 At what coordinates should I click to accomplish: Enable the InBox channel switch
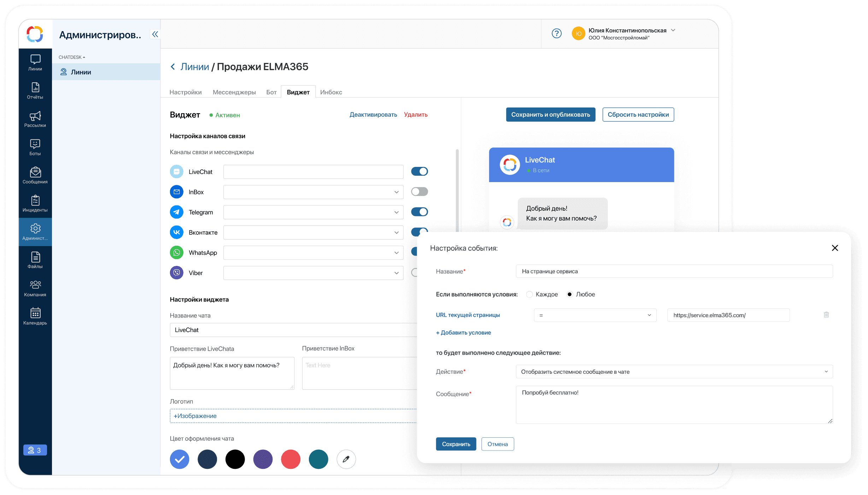(420, 192)
